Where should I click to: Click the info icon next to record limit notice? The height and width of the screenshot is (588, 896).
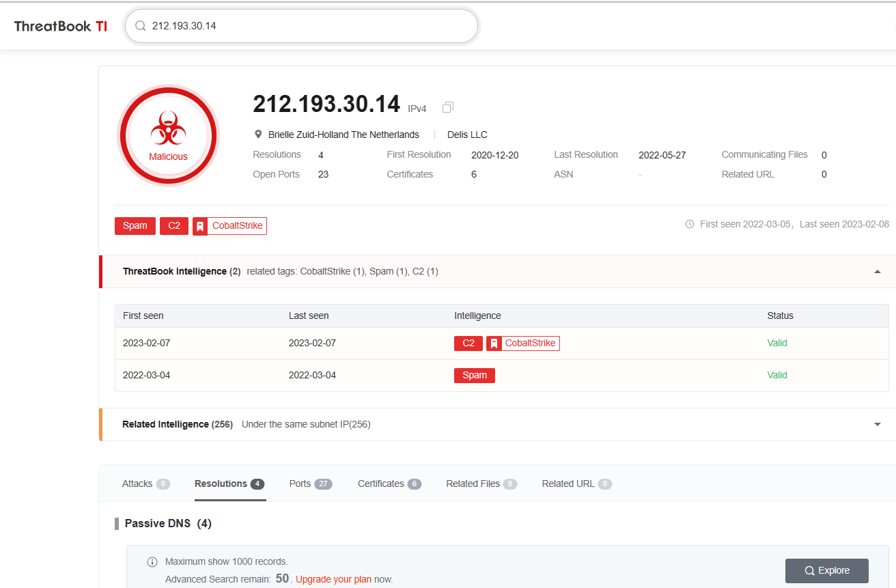pos(152,561)
